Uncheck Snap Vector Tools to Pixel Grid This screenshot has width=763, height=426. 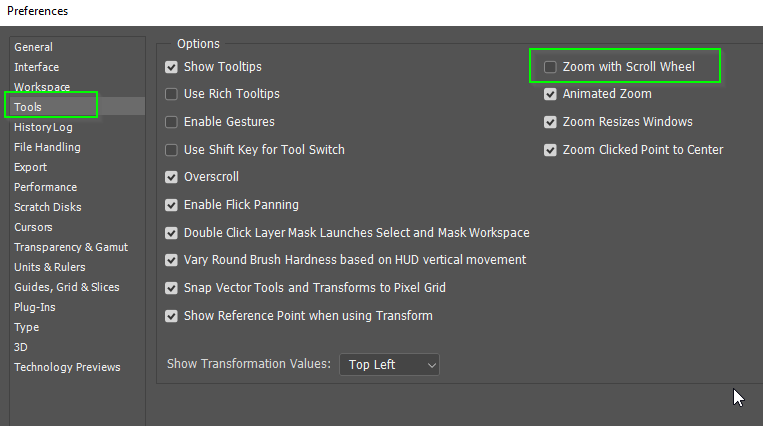171,288
